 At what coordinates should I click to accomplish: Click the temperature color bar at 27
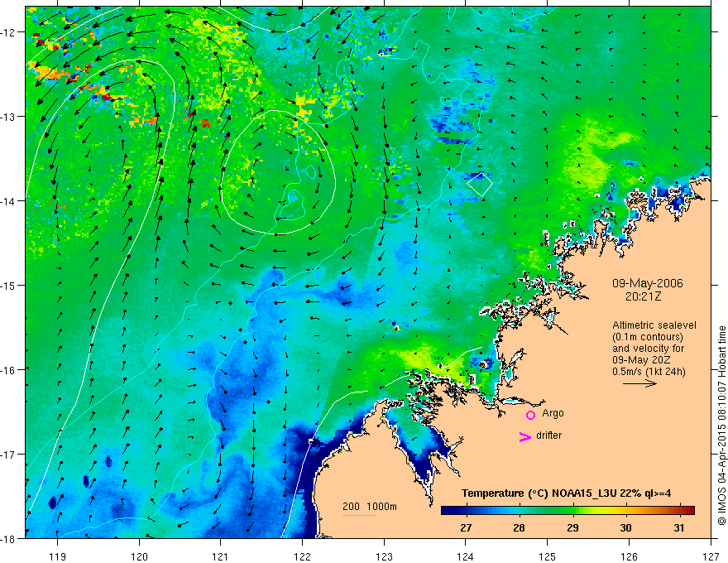tap(466, 510)
